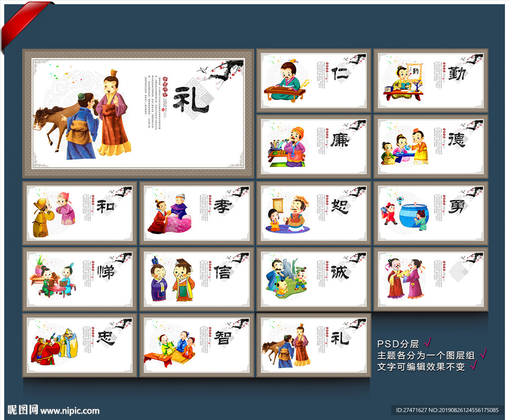509x420 pixels.
Task: Click the poster without a calligraphy character
Action: 431,279
